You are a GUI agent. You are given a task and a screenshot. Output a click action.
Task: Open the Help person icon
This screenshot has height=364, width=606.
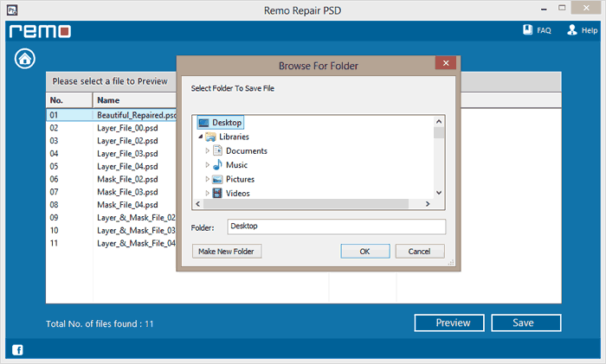click(x=572, y=29)
